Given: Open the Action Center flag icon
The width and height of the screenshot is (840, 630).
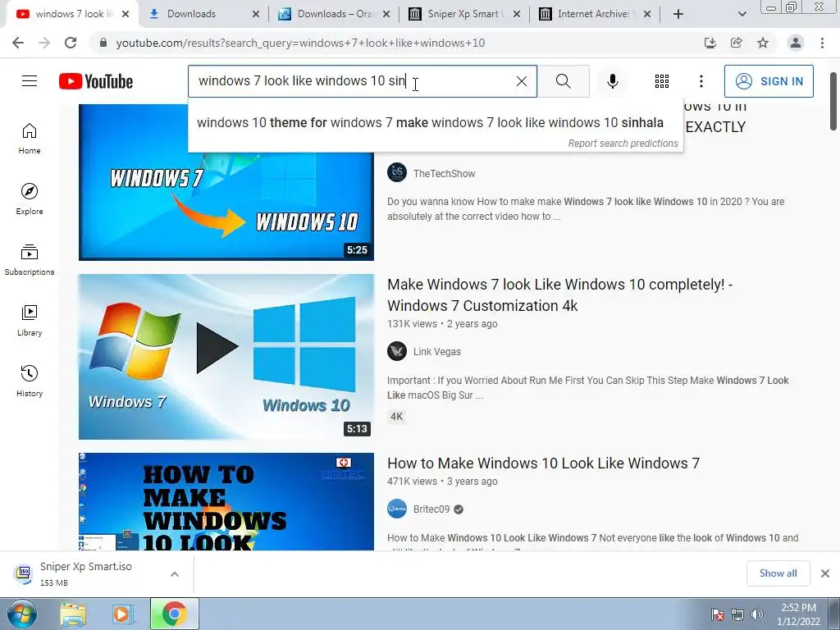Looking at the screenshot, I should click(x=718, y=614).
